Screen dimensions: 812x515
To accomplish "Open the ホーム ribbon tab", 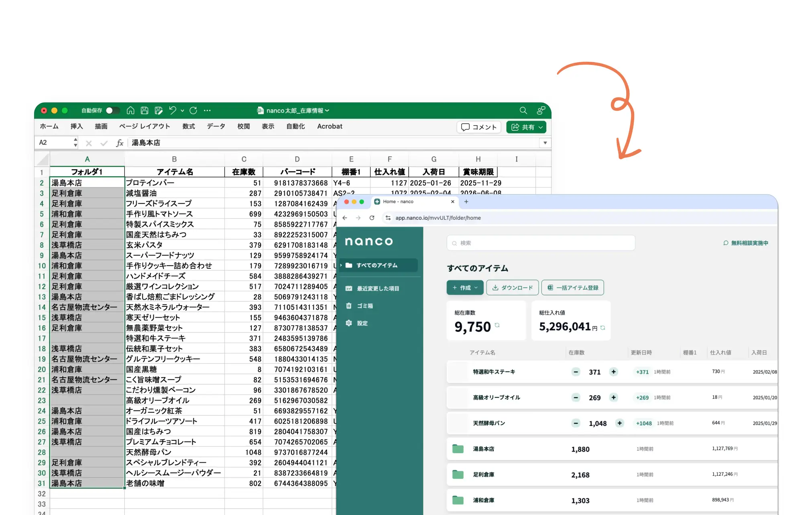I will (x=49, y=126).
